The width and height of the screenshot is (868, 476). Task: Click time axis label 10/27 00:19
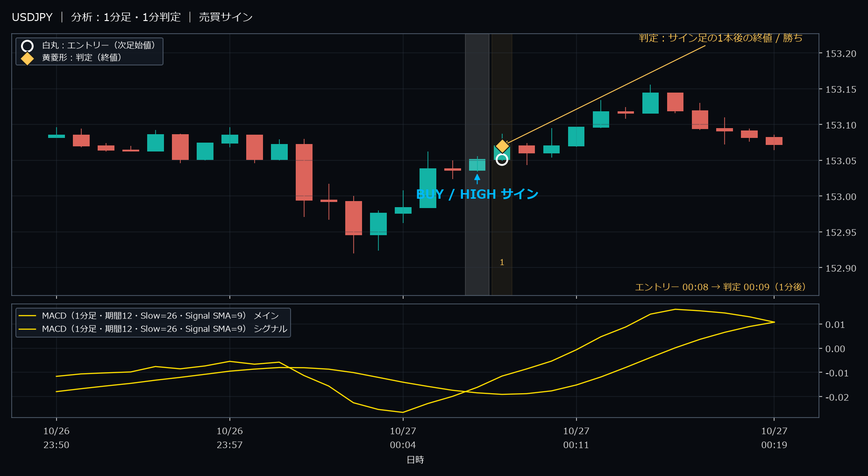[x=774, y=438]
